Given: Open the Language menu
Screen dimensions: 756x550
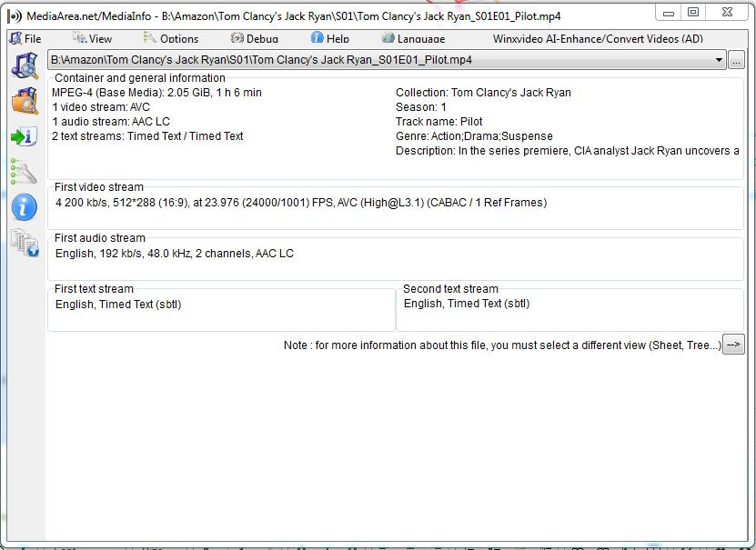Looking at the screenshot, I should [x=413, y=38].
